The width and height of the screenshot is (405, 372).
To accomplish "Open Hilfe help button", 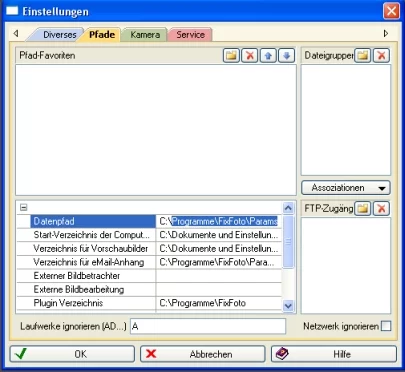I will pos(334,354).
